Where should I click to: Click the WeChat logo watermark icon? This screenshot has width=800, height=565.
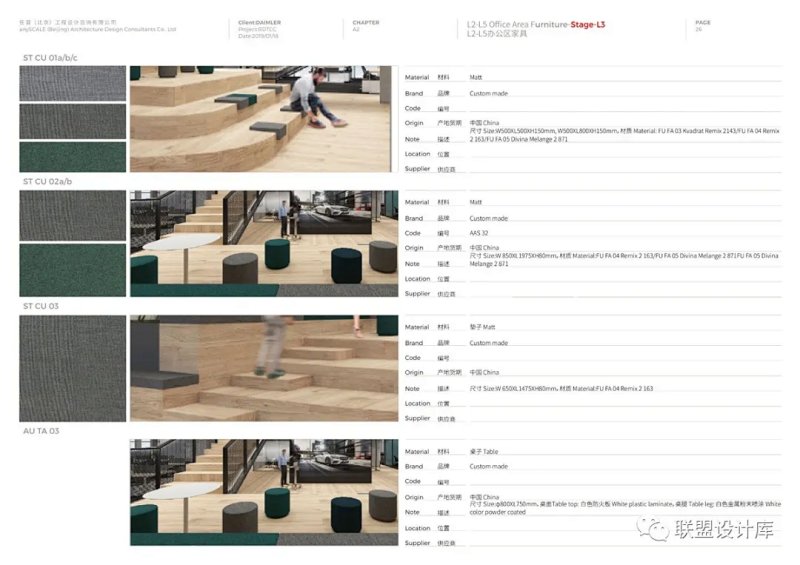(658, 529)
